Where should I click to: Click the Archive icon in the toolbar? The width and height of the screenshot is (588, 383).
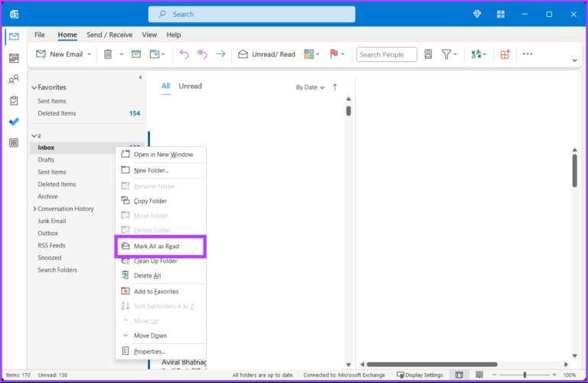click(136, 54)
